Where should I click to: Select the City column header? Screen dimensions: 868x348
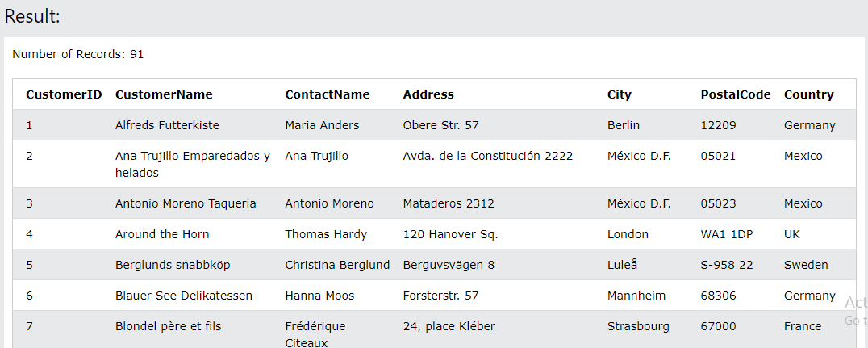coord(620,94)
